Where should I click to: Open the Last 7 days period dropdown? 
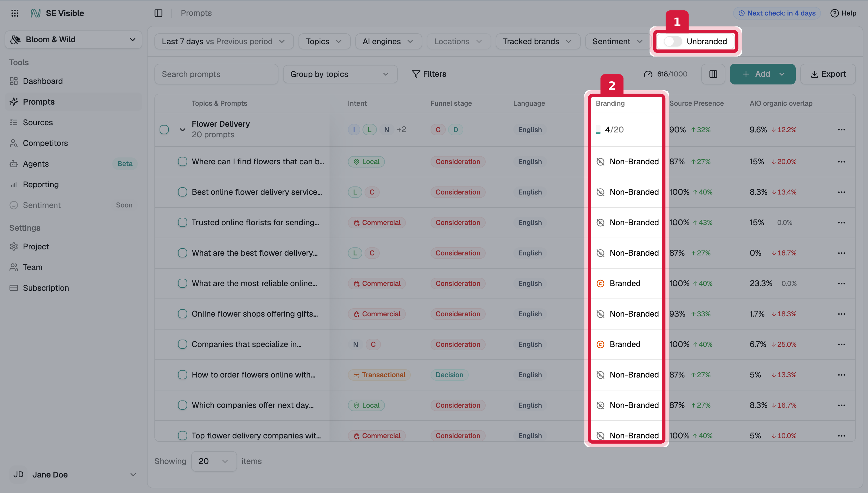[224, 41]
